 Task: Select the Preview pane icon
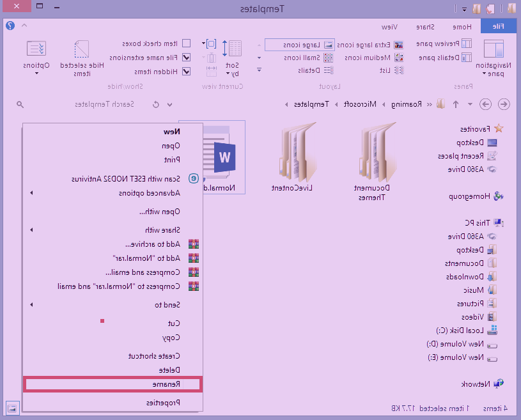pyautogui.click(x=467, y=44)
